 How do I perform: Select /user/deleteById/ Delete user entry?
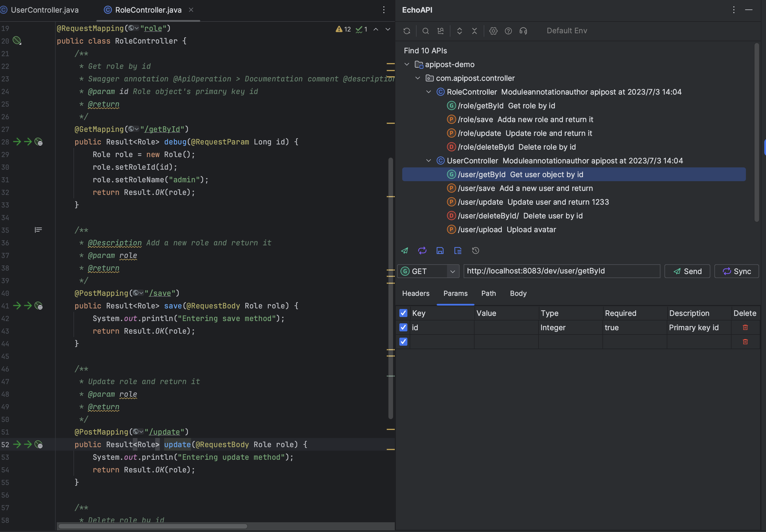coord(515,216)
